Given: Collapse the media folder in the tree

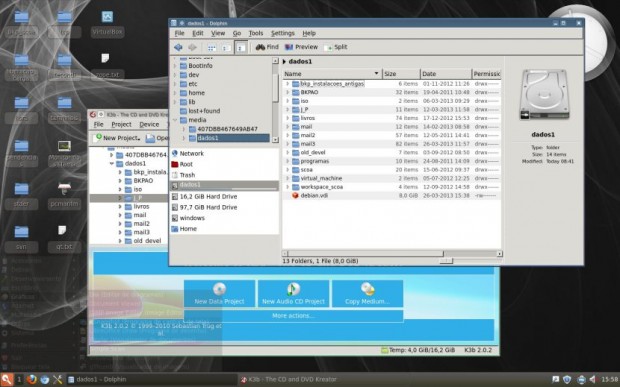Looking at the screenshot, I should 175,120.
